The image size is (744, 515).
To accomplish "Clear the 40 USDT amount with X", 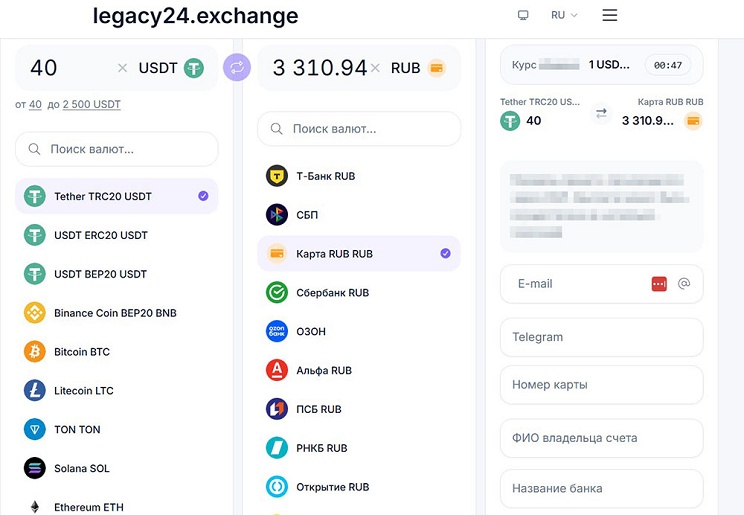I will point(122,68).
